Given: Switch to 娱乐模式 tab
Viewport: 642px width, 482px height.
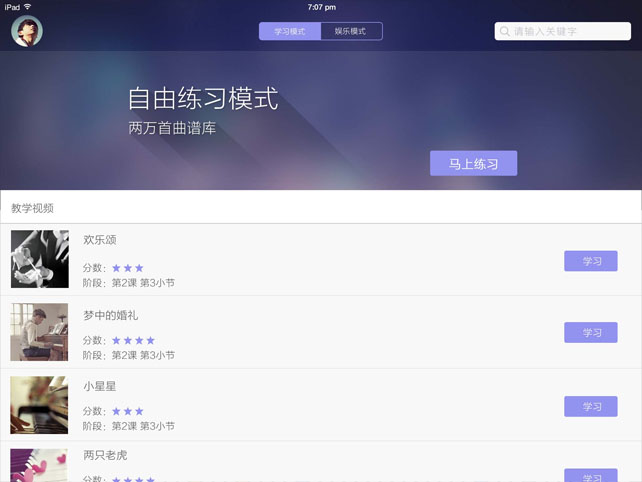Looking at the screenshot, I should [x=352, y=31].
